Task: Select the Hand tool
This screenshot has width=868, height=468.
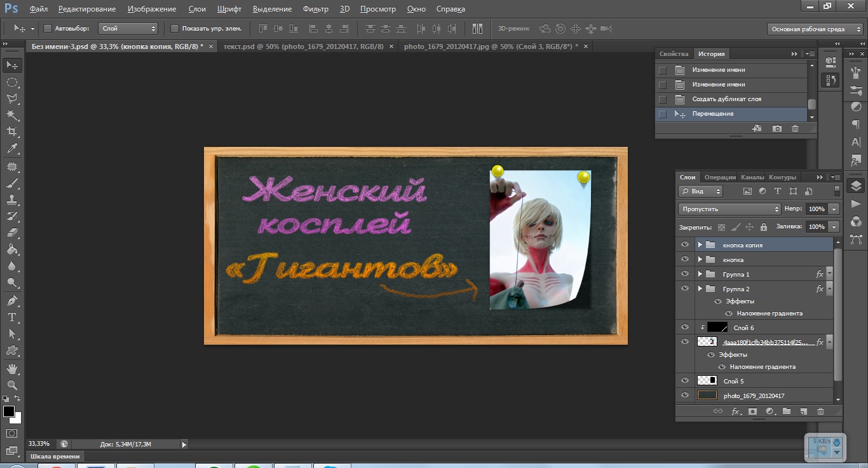Action: click(x=11, y=369)
